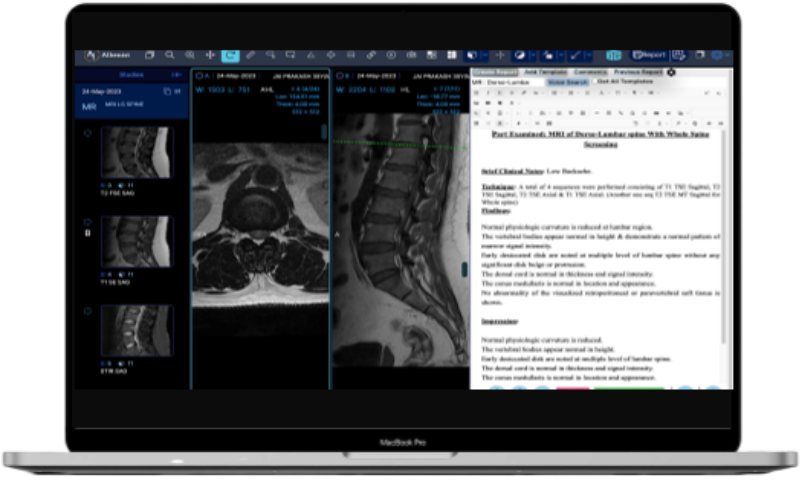
Task: Click the report editor vertical scrollbar
Action: click(724, 237)
